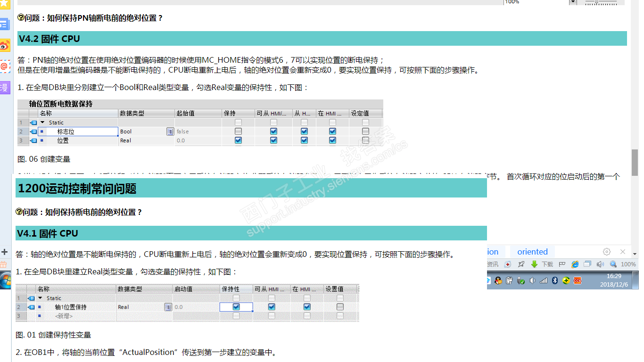Click 下载 label in browser status bar
The image size is (644, 362).
547,264
